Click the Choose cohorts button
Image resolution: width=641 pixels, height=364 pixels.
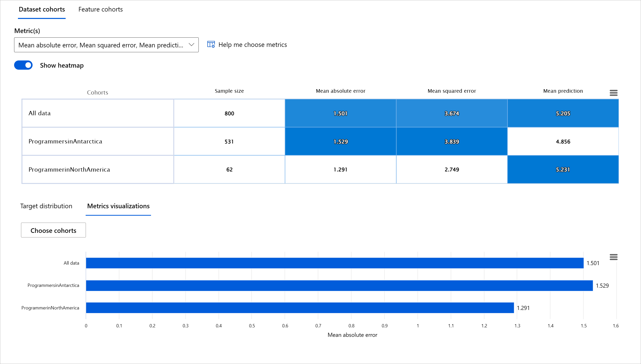53,230
